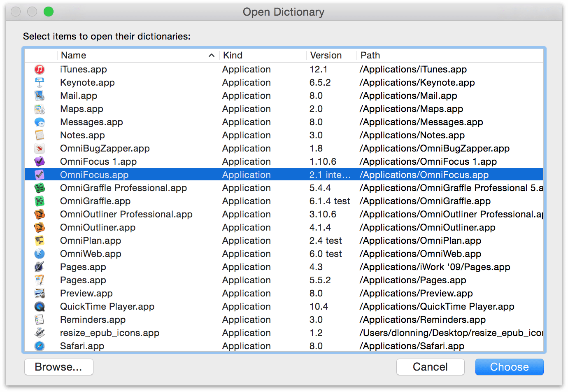Select QuickTime Player.app in the list
Image resolution: width=568 pixels, height=392 pixels.
coord(107,306)
